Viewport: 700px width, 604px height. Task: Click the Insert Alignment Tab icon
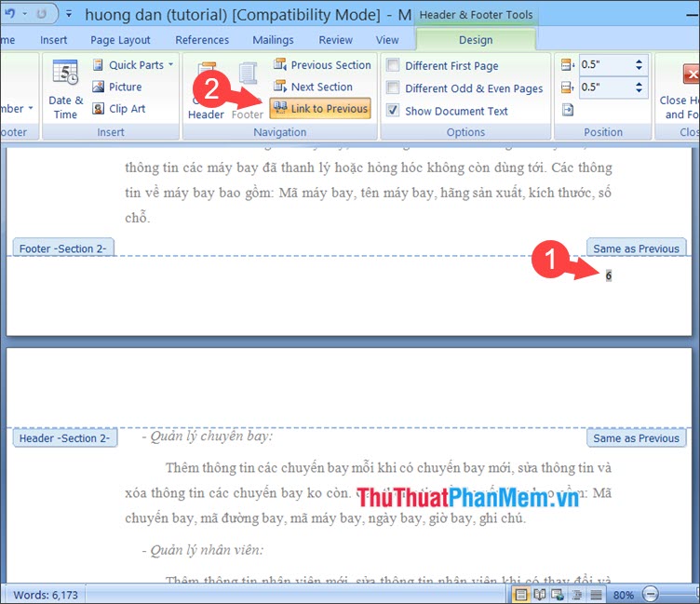tap(569, 110)
